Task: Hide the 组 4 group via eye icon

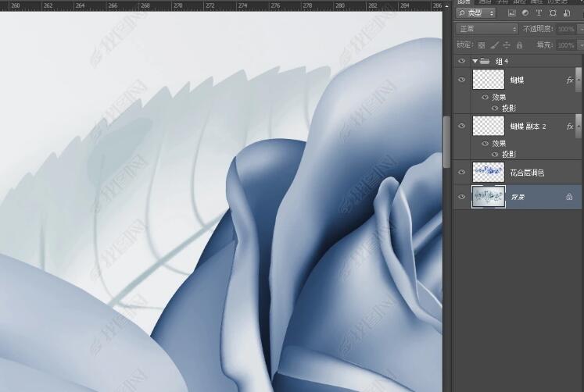Action: click(x=461, y=61)
